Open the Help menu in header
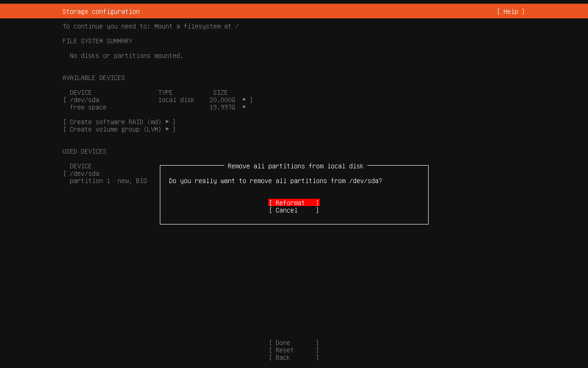Image resolution: width=588 pixels, height=368 pixels. point(510,11)
